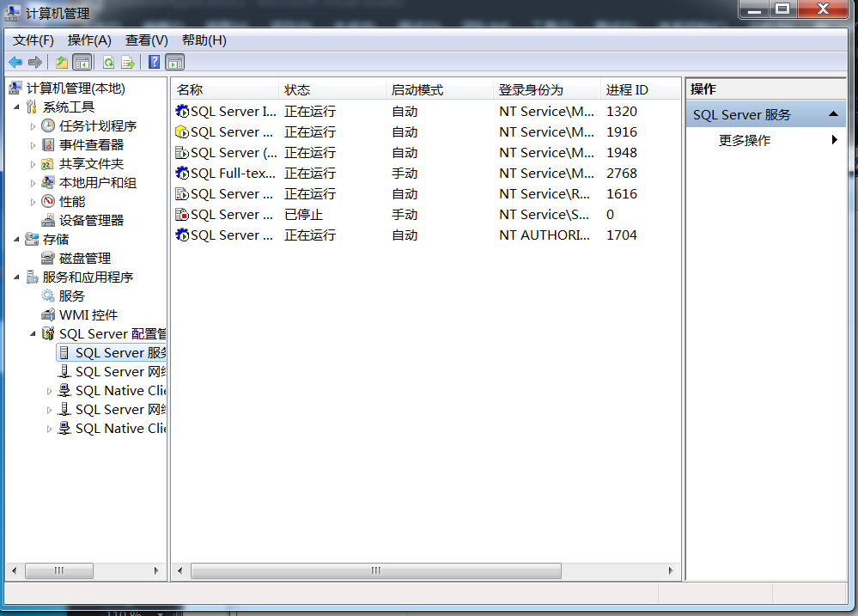Open the 更多操作 submenu
This screenshot has width=858, height=616.
(766, 141)
